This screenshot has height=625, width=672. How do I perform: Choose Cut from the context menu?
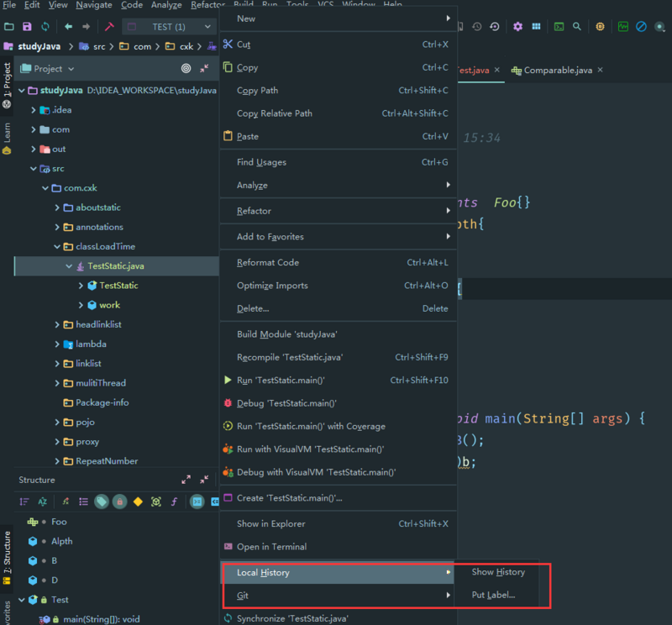pos(338,45)
